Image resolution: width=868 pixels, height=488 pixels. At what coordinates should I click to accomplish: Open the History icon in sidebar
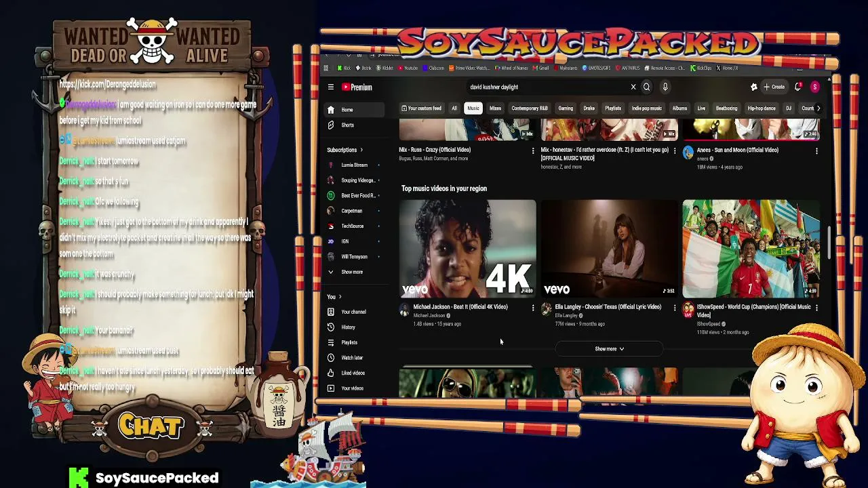tap(331, 327)
